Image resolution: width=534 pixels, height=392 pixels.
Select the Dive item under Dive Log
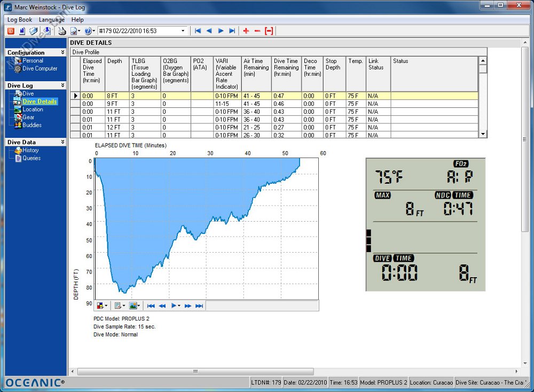28,93
